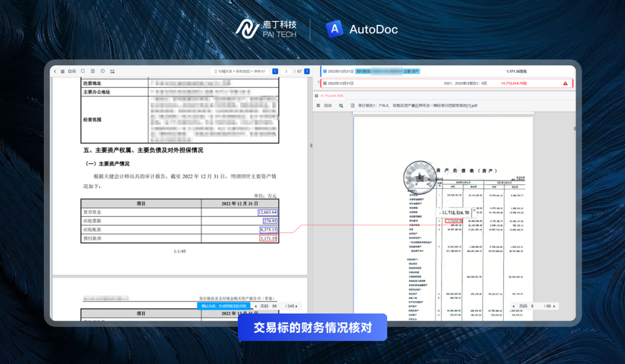This screenshot has width=625, height=364.
Task: Click the 货币资金 row label
Action: [x=92, y=212]
